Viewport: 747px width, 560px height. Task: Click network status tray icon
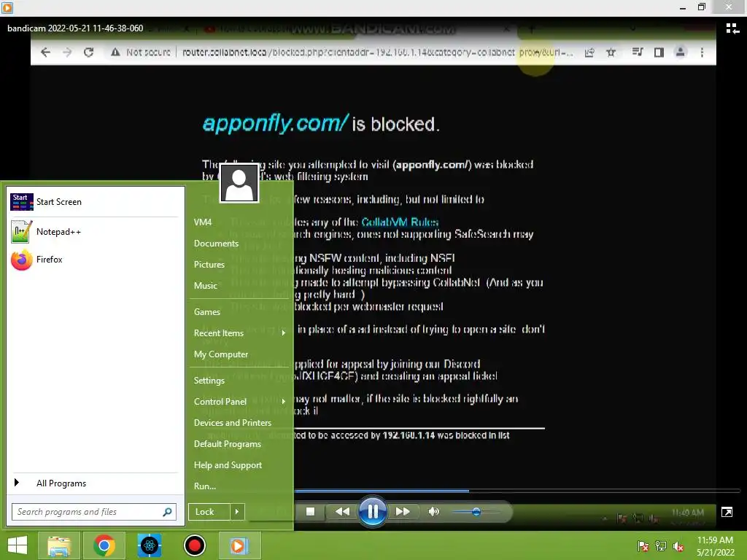pos(661,546)
